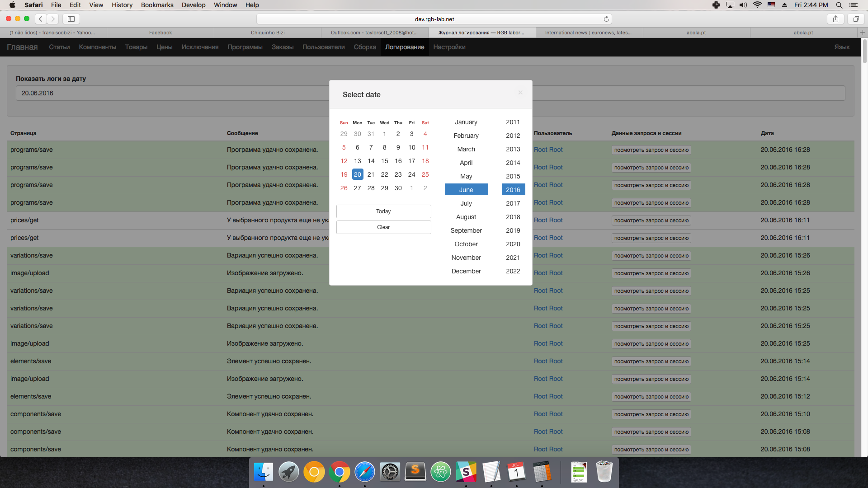The image size is (868, 488).
Task: Close the Select date dialog
Action: coord(520,93)
